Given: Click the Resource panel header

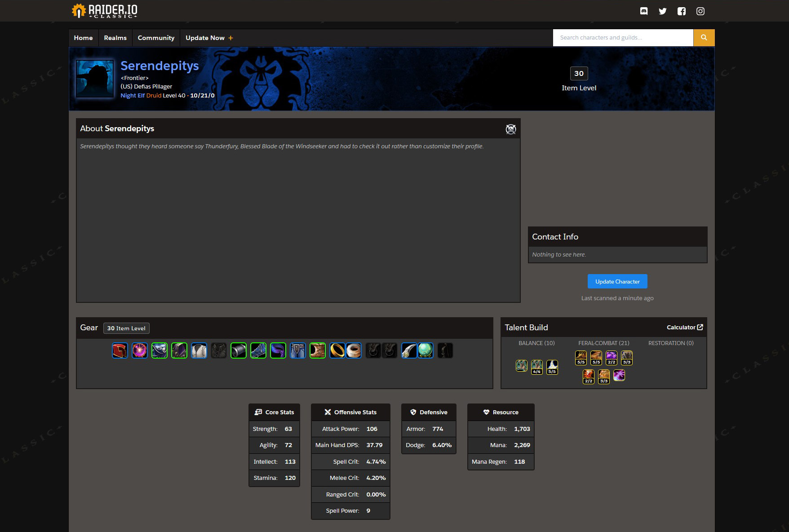Looking at the screenshot, I should point(501,412).
